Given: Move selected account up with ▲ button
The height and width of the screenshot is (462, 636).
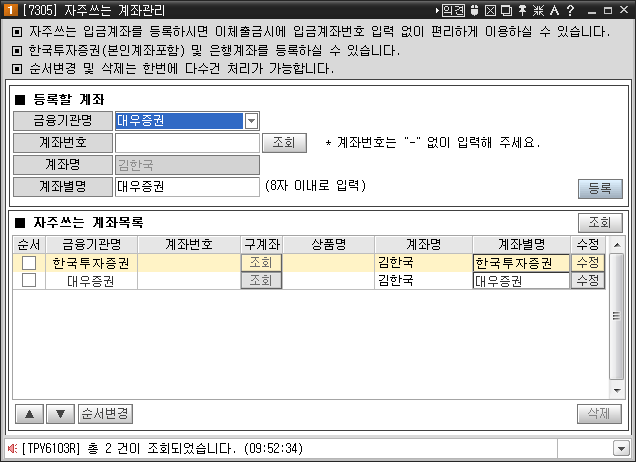Looking at the screenshot, I should pos(29,414).
